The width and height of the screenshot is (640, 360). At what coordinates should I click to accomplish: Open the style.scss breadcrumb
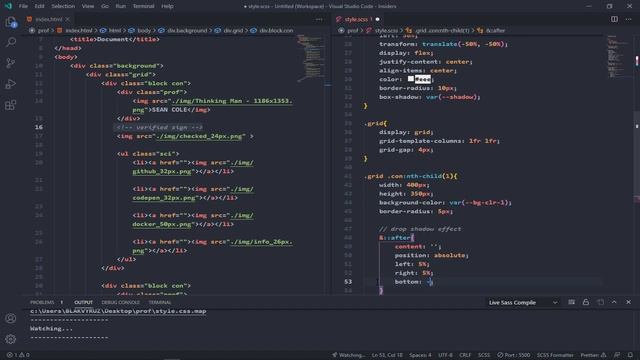click(382, 31)
